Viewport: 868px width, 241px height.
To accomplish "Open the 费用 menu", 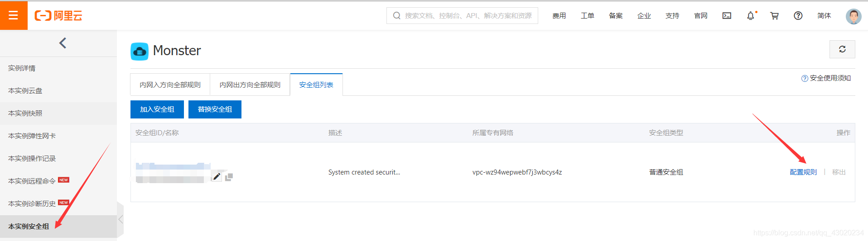I will pos(559,16).
